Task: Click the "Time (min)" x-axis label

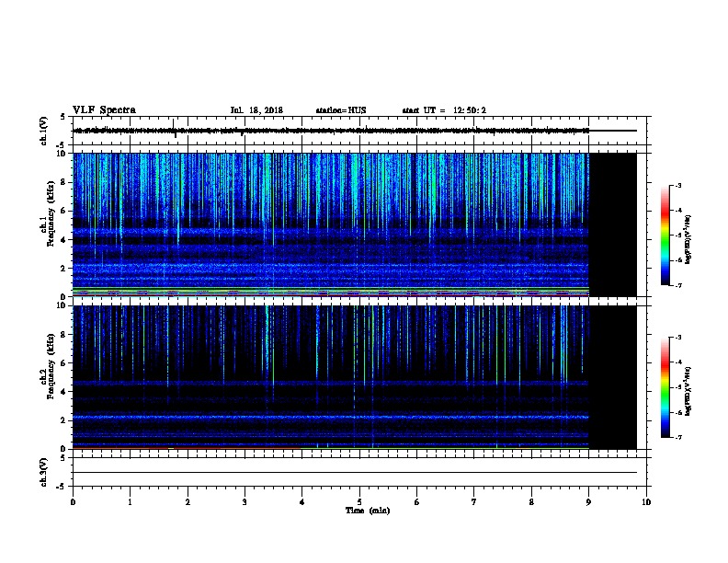Action: click(x=368, y=511)
